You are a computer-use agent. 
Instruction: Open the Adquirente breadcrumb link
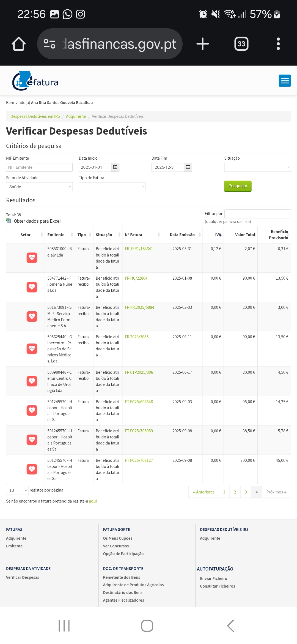pos(76,116)
